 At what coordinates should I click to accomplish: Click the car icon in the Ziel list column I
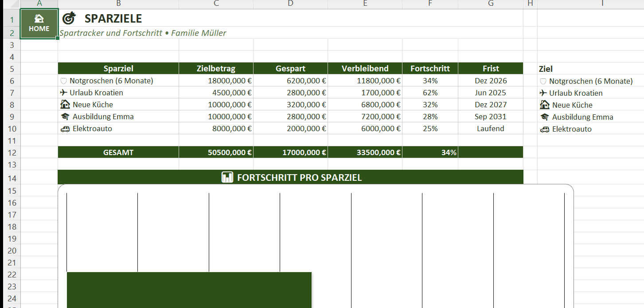[x=544, y=129]
